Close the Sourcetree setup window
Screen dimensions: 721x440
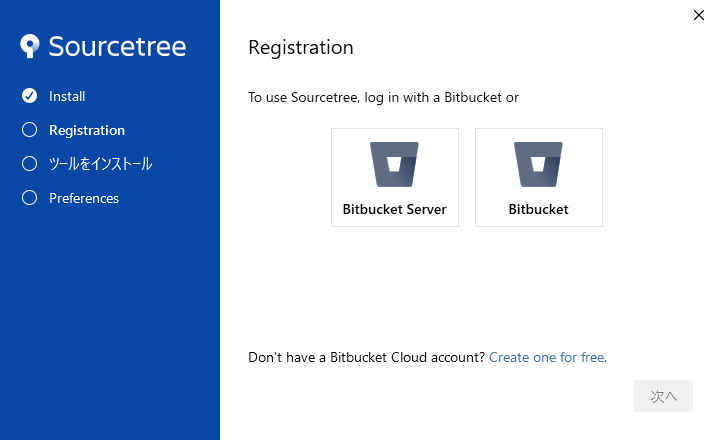(x=698, y=15)
